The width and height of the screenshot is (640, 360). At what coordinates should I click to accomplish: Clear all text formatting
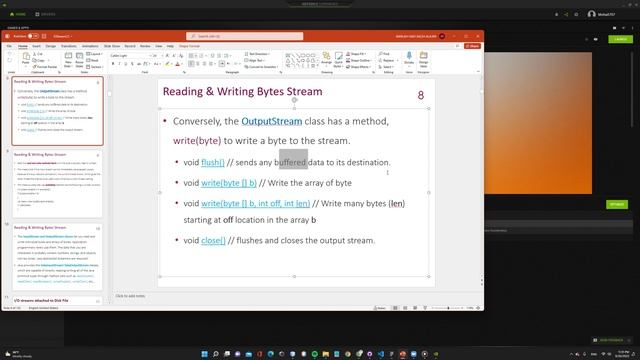181,56
